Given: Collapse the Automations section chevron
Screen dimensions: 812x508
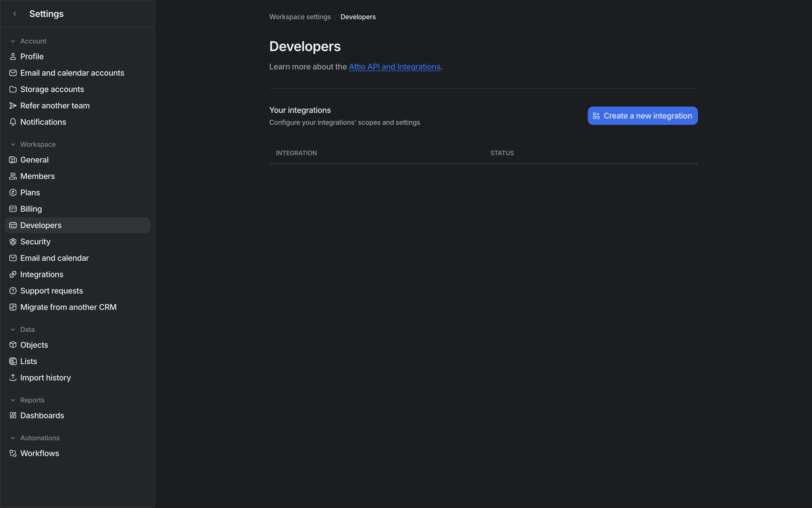Looking at the screenshot, I should (x=13, y=438).
